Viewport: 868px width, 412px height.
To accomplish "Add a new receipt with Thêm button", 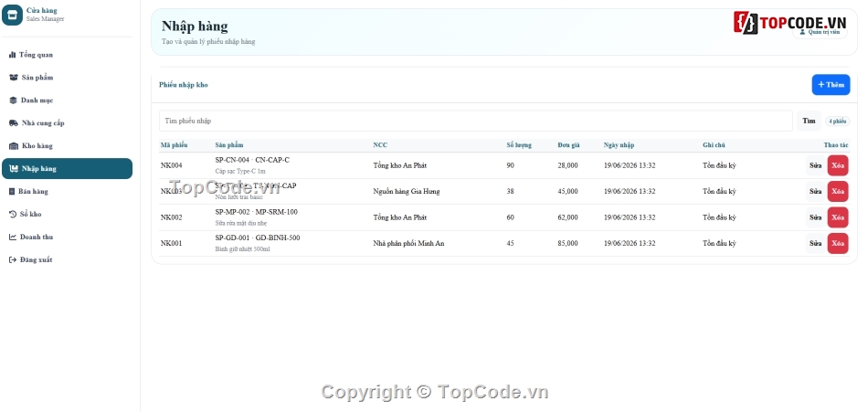I will (831, 85).
